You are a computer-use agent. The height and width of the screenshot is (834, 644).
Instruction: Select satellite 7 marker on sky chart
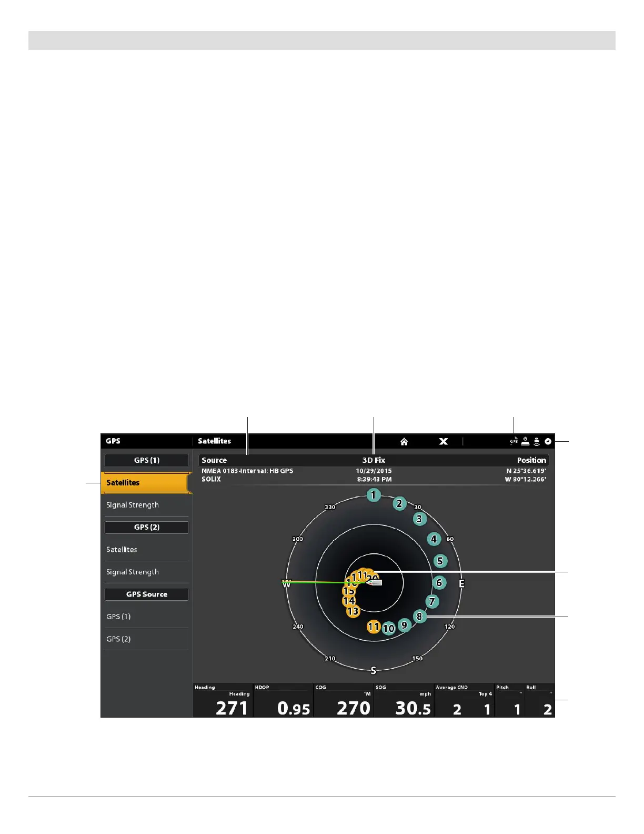pyautogui.click(x=432, y=601)
